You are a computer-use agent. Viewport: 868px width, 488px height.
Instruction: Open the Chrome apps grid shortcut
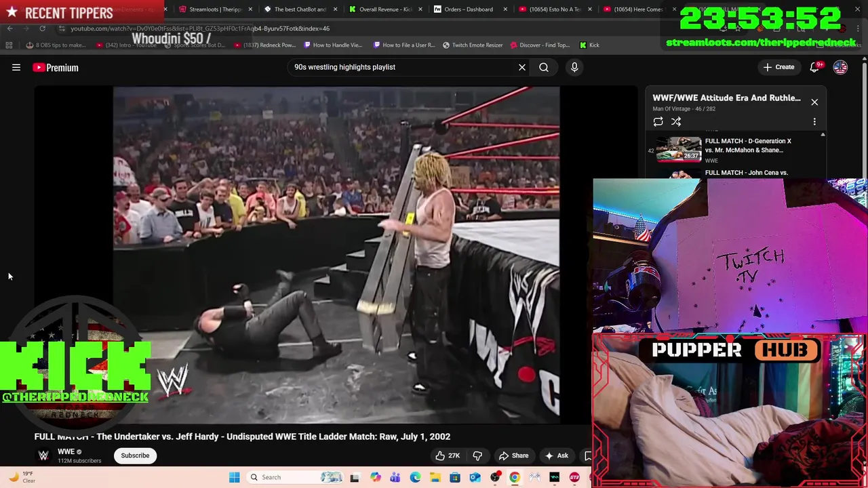pyautogui.click(x=9, y=45)
